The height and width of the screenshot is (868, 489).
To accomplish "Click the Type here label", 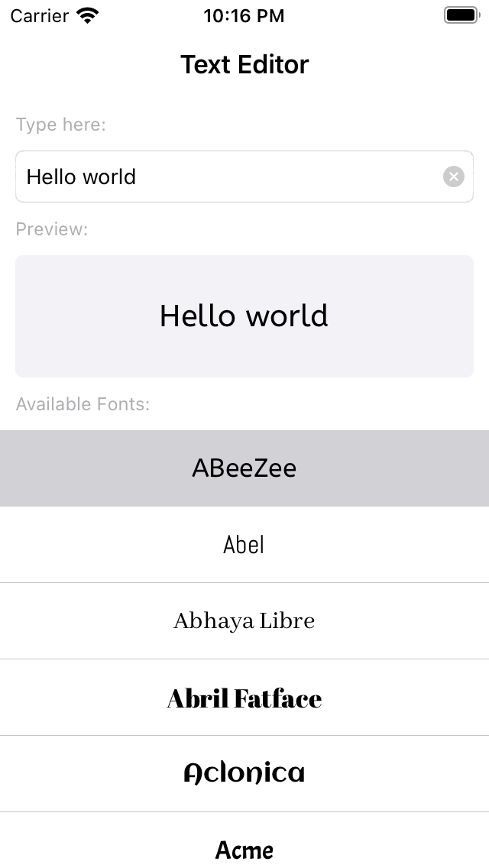I will click(x=61, y=125).
